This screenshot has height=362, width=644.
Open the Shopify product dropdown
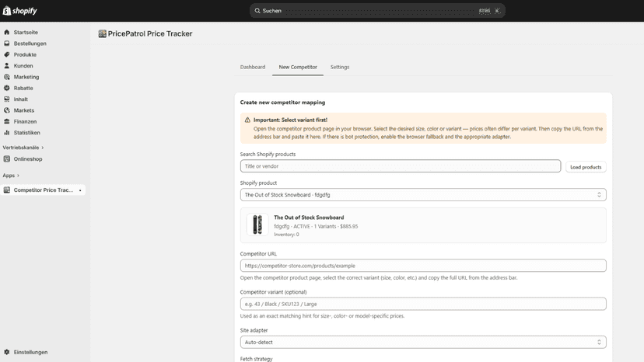423,194
